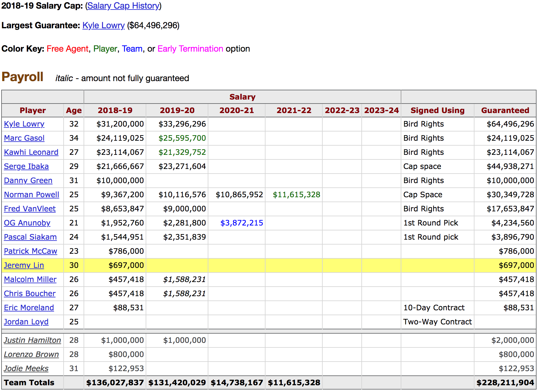
Task: Open Eric Moreland's player page
Action: 29,308
